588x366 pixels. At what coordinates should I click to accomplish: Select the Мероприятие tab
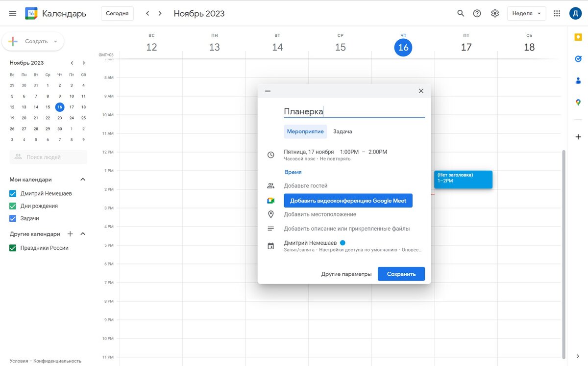(x=305, y=131)
